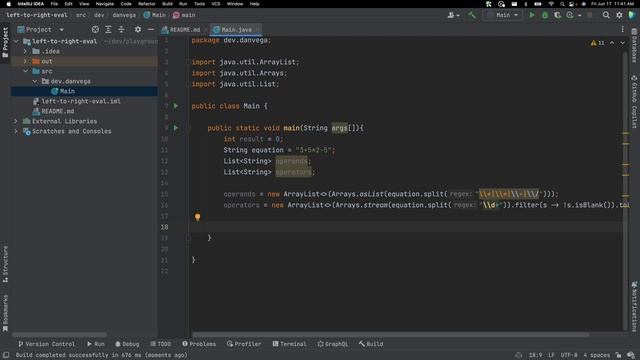640x360 pixels.
Task: Open the Version Control tool window
Action: pos(46,344)
